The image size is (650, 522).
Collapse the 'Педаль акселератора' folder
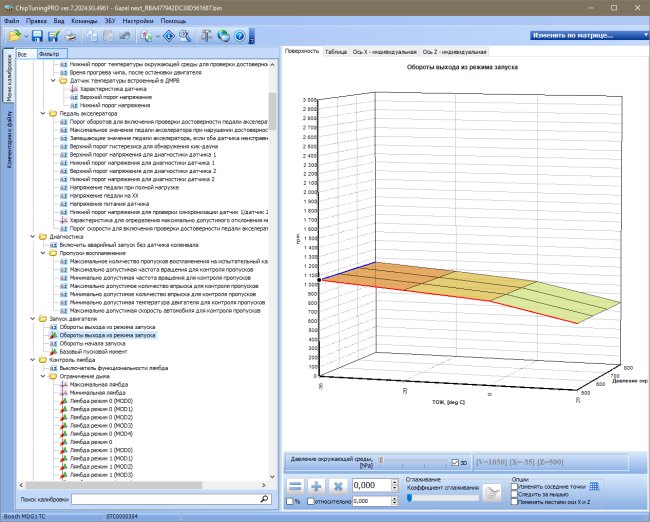coord(43,113)
